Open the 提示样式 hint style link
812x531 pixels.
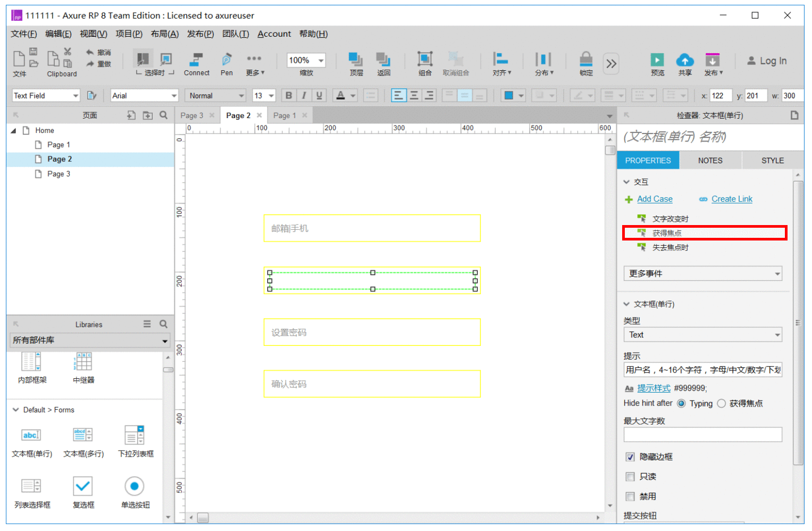point(654,388)
